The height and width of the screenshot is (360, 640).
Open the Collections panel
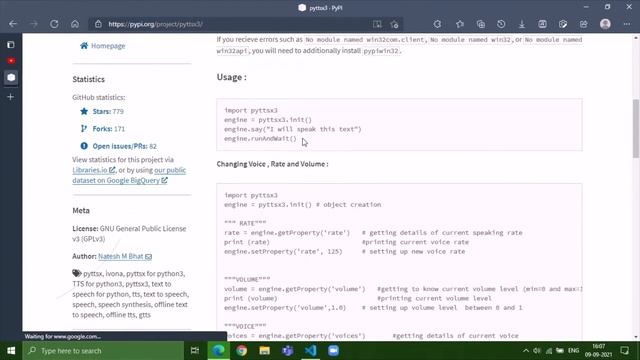pyautogui.click(x=481, y=24)
